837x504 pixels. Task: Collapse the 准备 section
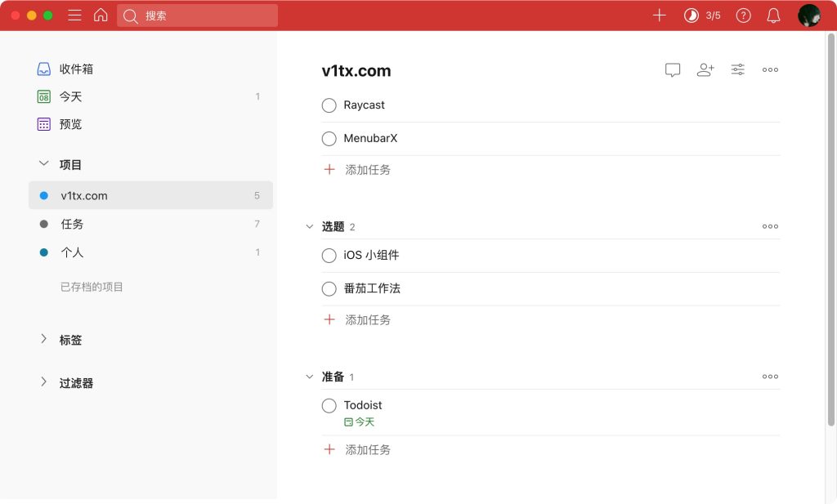309,377
